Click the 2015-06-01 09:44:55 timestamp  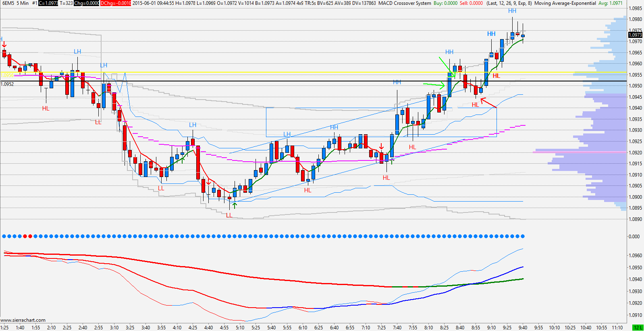pos(154,3)
